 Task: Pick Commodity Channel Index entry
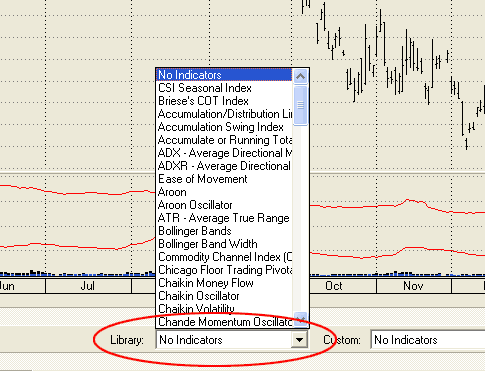coord(224,257)
